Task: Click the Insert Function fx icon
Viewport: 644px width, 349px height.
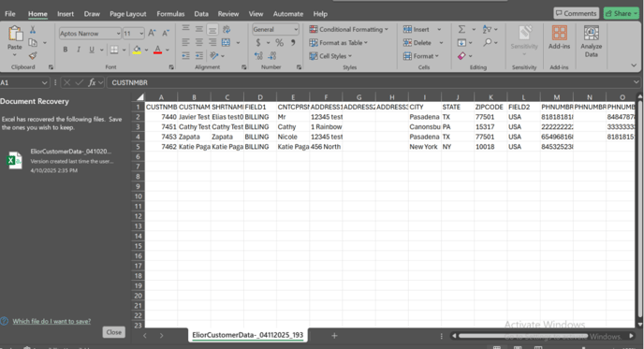Action: click(x=92, y=82)
